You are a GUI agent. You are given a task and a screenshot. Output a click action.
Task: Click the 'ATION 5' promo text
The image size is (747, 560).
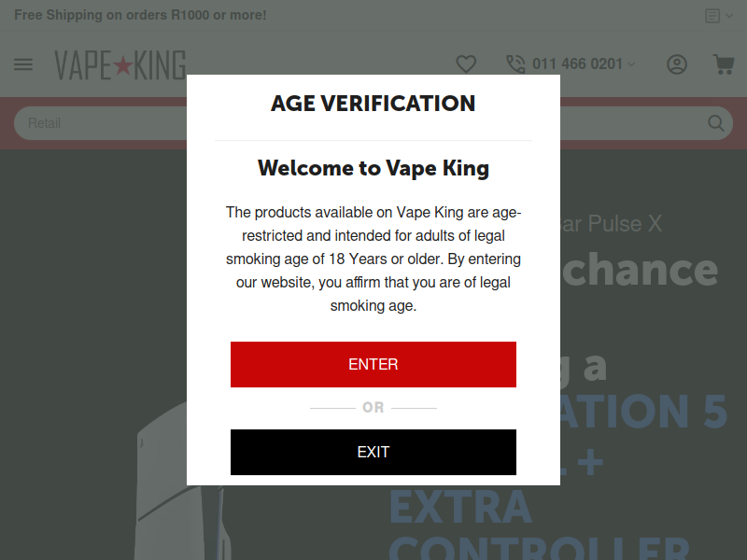point(643,411)
